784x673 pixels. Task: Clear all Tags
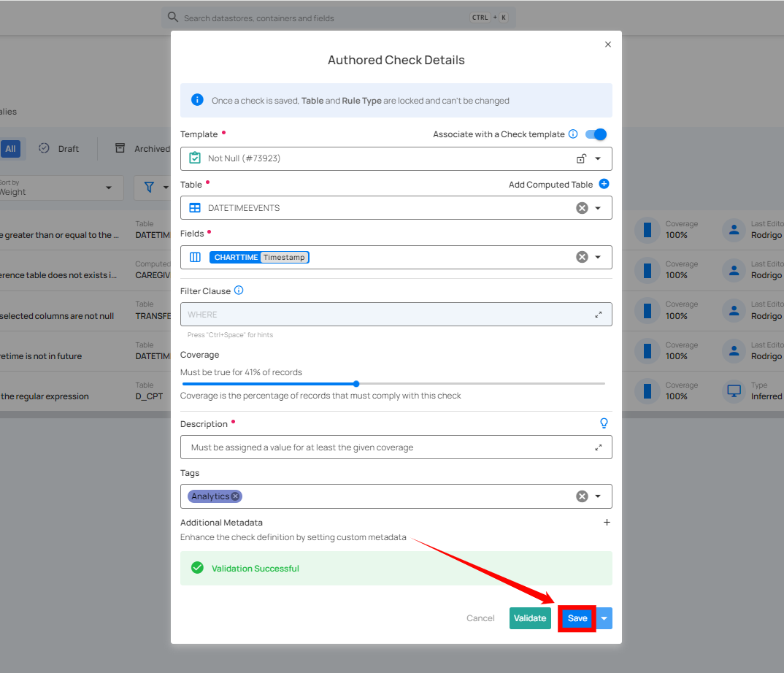click(x=582, y=496)
